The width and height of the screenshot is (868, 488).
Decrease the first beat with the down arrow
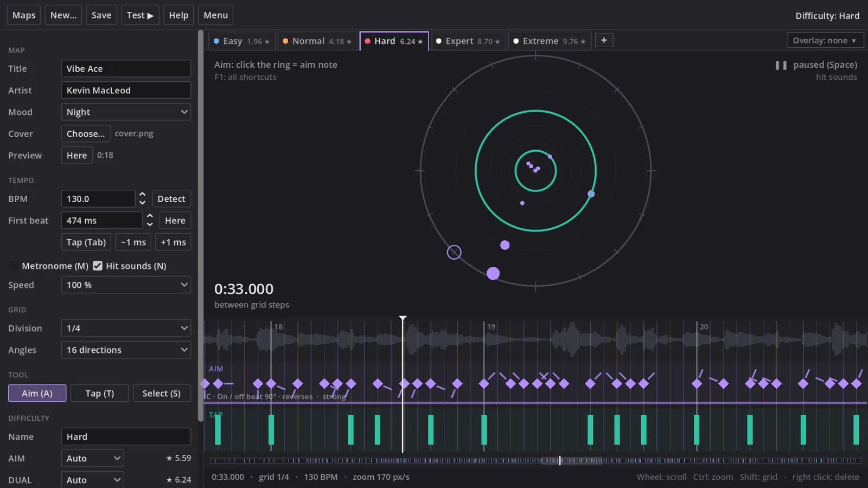tap(150, 224)
